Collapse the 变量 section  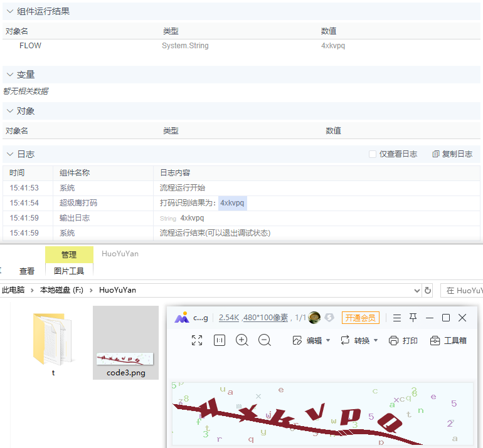point(10,75)
